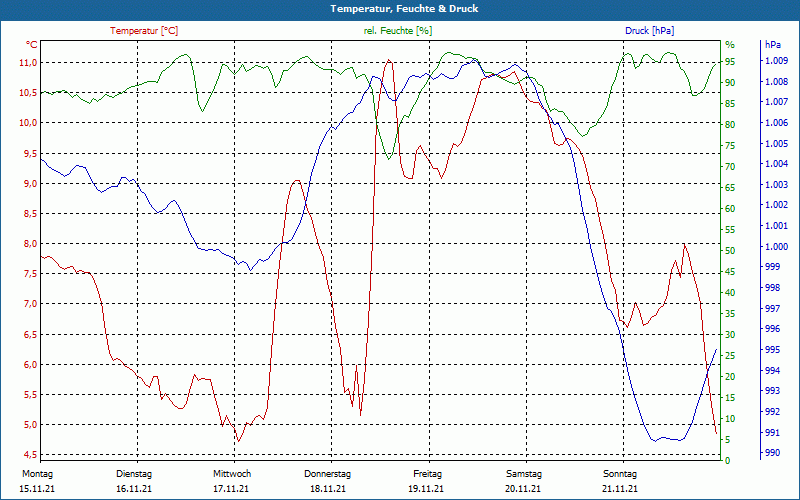
Task: Click the 8,0 temperature axis value
Action: click(30, 244)
